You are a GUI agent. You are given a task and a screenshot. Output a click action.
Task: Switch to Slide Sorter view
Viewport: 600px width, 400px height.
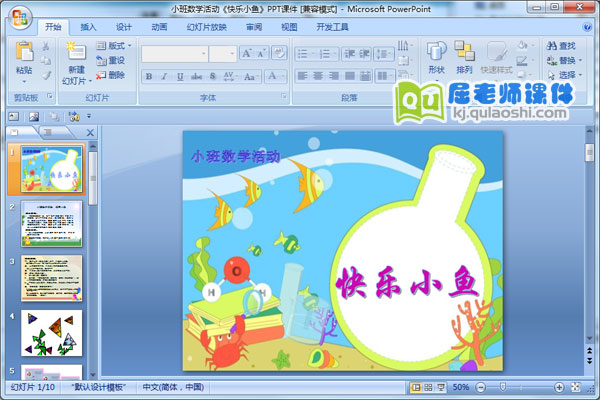(428, 387)
